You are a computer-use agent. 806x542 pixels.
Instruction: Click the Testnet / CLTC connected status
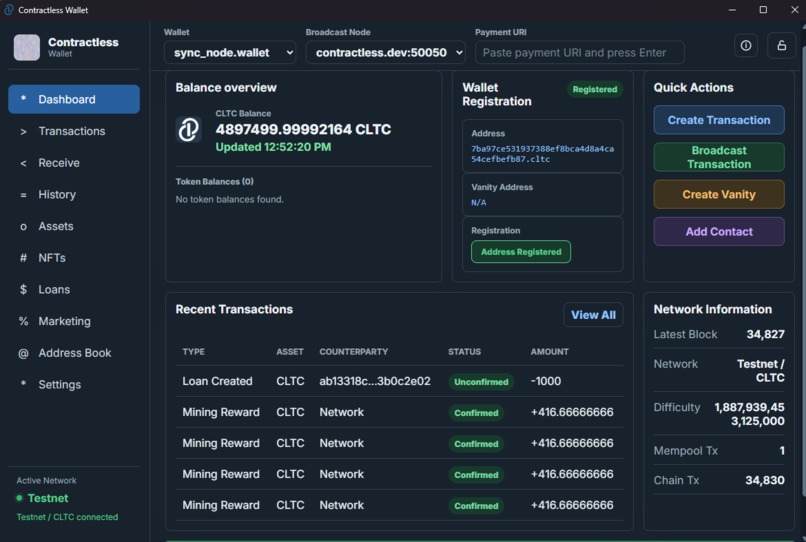[x=67, y=517]
